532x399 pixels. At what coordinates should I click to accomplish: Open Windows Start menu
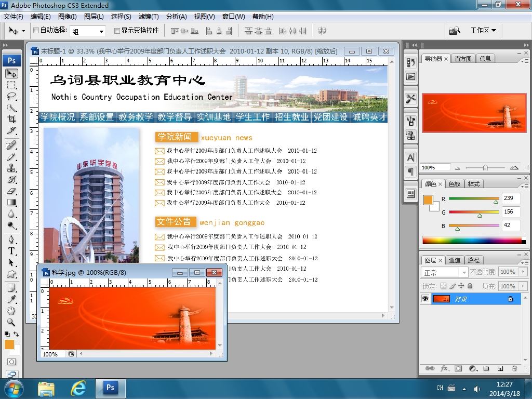(x=14, y=389)
